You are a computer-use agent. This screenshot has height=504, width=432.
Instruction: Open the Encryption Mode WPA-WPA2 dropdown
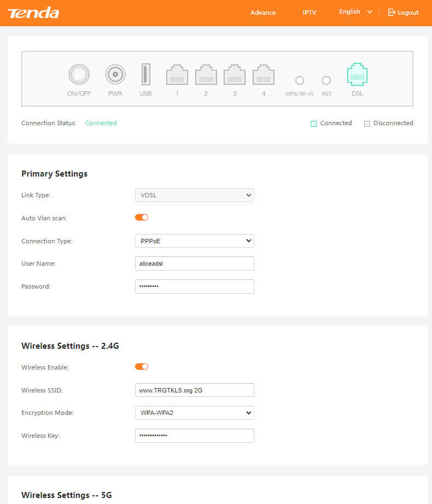tap(194, 413)
